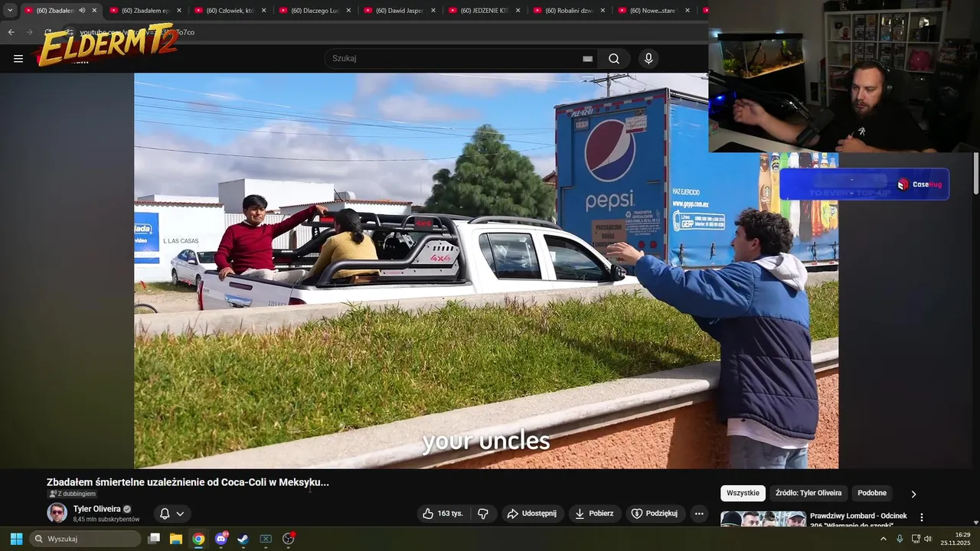Mute the audio icon on the first tab

tap(82, 11)
